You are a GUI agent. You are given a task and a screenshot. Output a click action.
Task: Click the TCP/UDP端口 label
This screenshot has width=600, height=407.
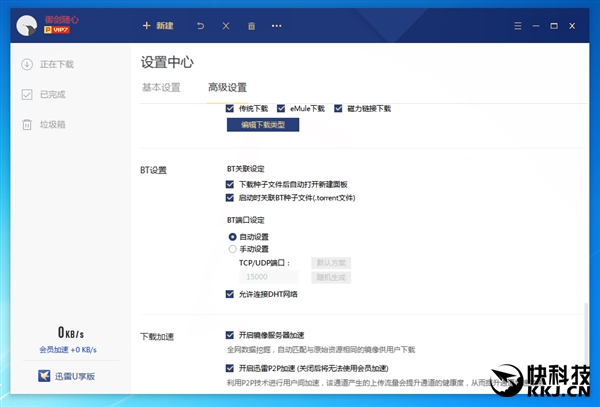coord(264,263)
